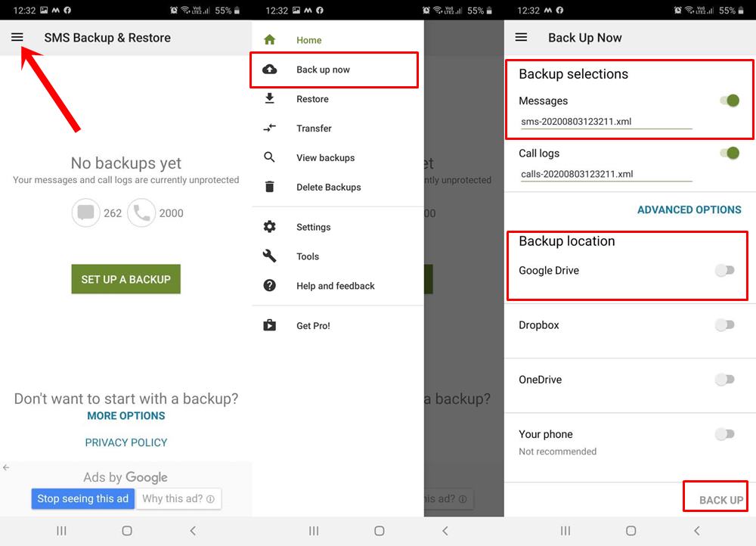The height and width of the screenshot is (546, 756).
Task: Tap the messages count bubble icon
Action: [x=86, y=213]
